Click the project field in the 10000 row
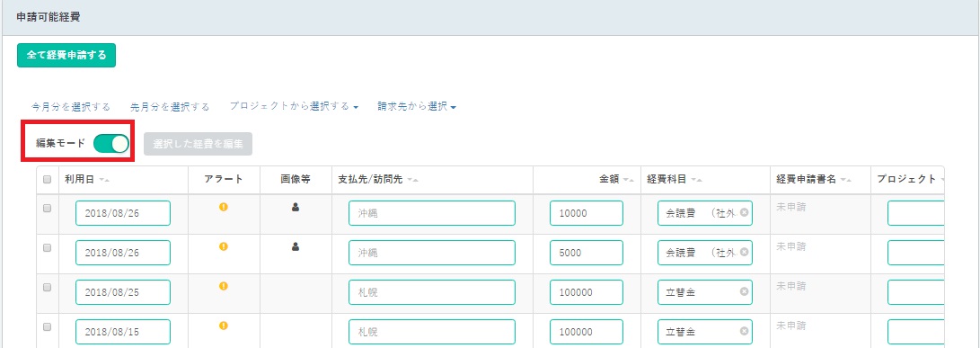Screen dimensions: 980x348 pyautogui.click(x=915, y=213)
